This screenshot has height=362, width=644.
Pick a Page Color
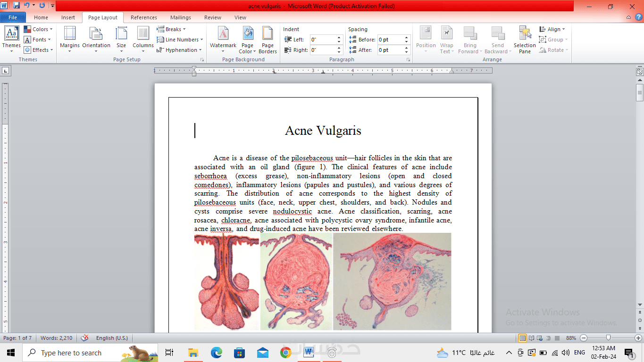[x=248, y=40]
